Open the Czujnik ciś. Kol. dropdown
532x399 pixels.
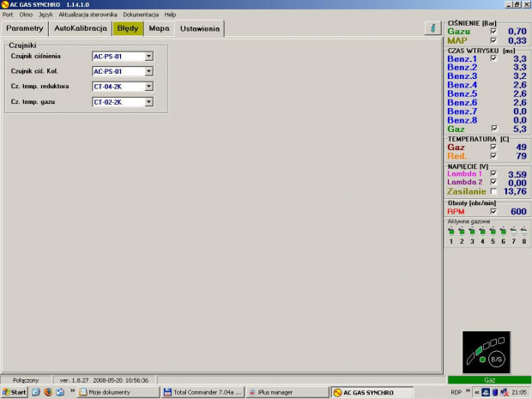point(148,71)
